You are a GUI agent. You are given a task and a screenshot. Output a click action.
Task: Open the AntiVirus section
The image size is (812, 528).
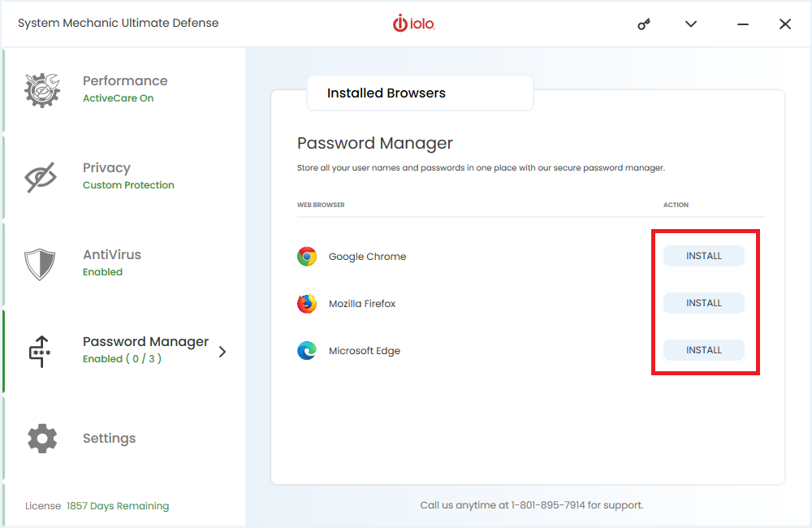pyautogui.click(x=124, y=264)
